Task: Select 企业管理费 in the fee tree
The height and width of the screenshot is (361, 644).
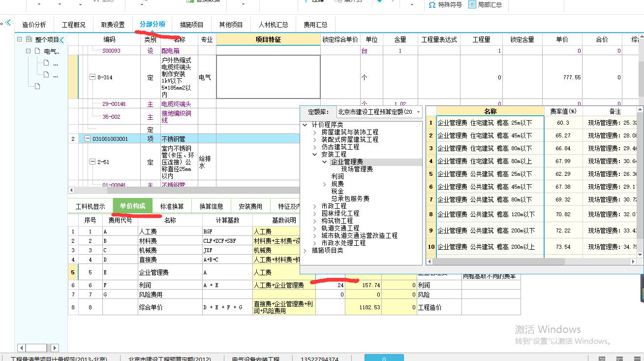Action: tap(347, 162)
